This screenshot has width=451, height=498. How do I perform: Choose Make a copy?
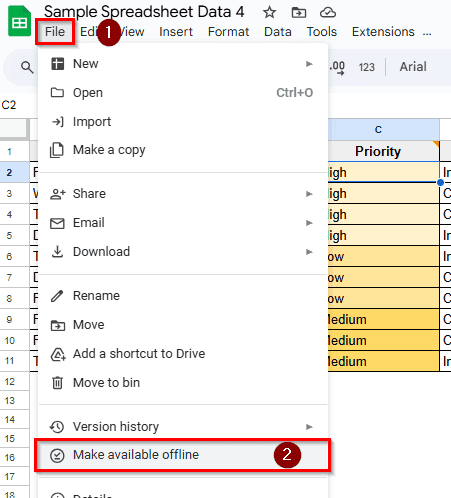[182, 150]
